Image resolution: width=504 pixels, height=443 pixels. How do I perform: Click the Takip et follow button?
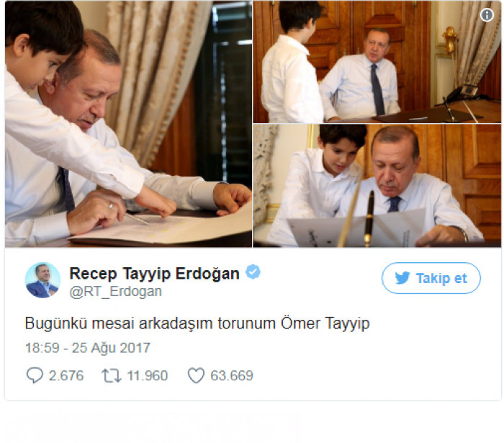tap(431, 278)
